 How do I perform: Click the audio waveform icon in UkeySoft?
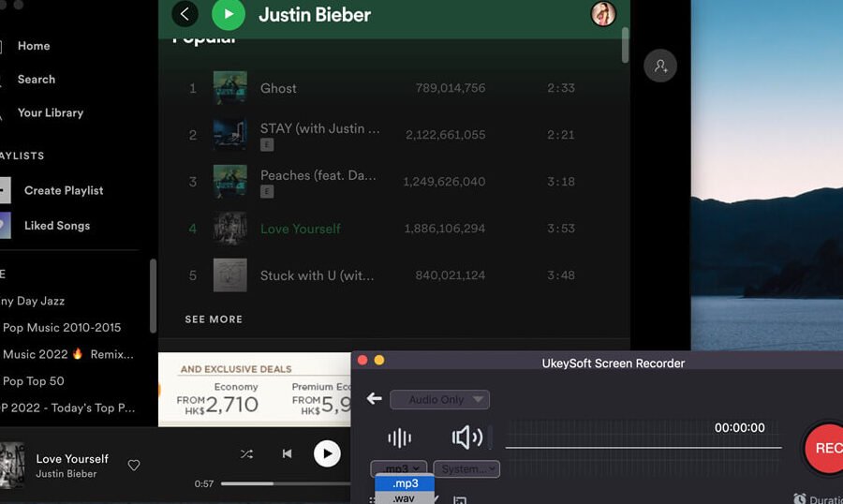(x=399, y=437)
